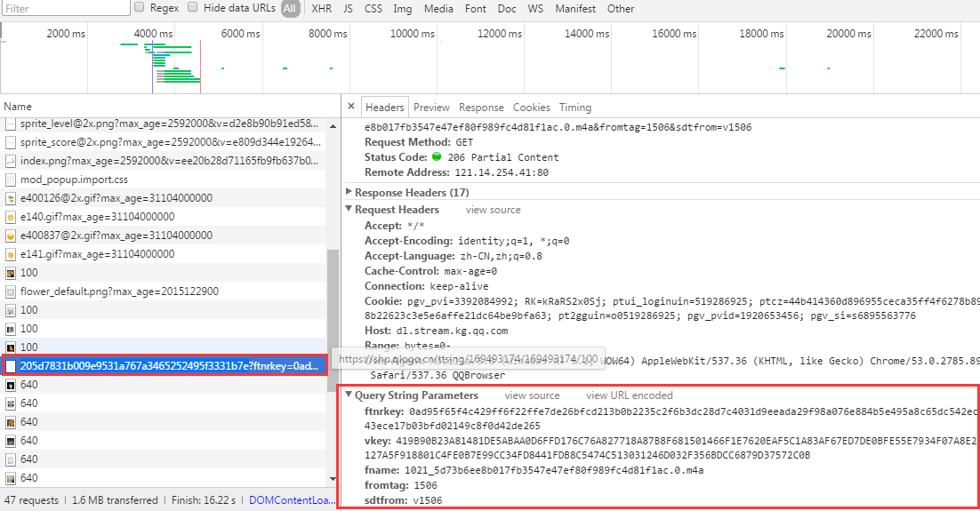Open the Timing tab
980x511 pixels.
point(575,108)
